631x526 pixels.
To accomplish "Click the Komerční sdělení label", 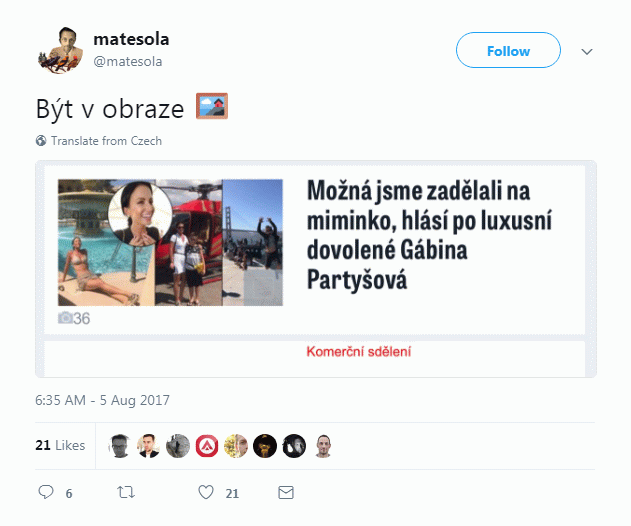I will click(x=359, y=351).
